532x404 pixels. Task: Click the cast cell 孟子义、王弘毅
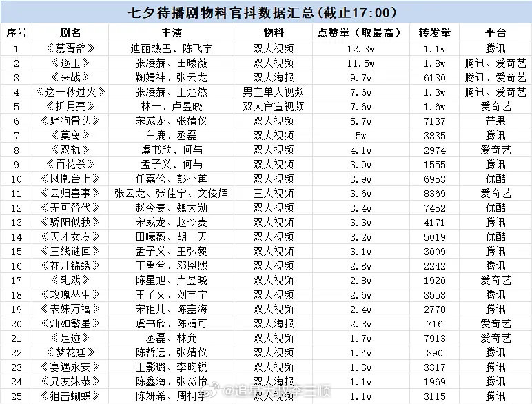[x=172, y=251]
